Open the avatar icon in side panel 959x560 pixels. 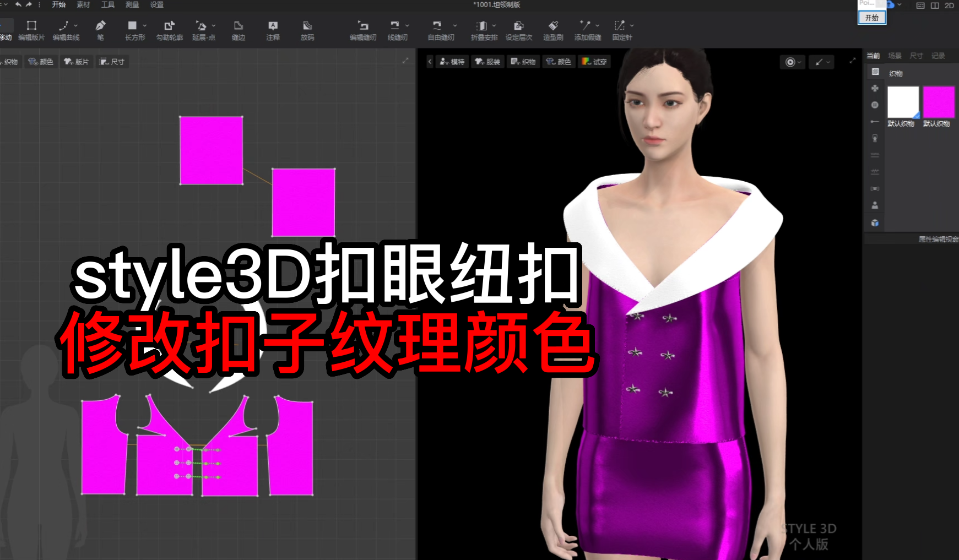tap(875, 205)
